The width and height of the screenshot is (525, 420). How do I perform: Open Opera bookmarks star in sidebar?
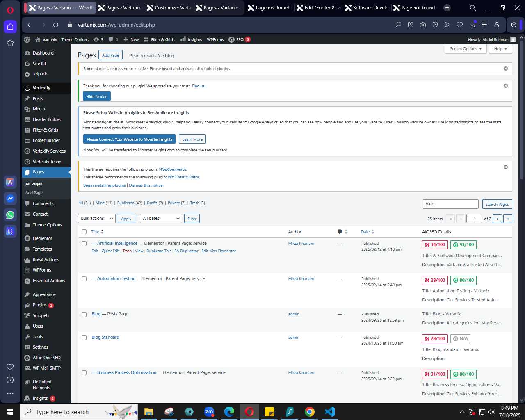pyautogui.click(x=10, y=43)
